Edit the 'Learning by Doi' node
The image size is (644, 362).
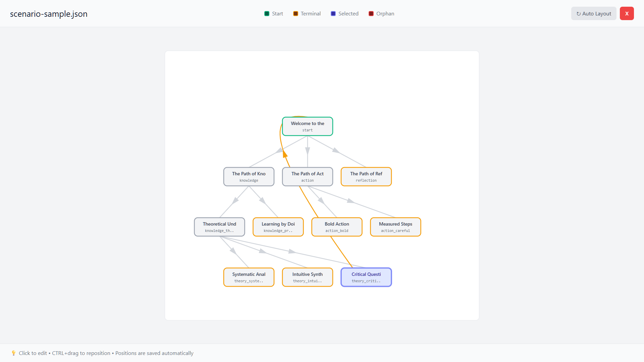pyautogui.click(x=278, y=227)
